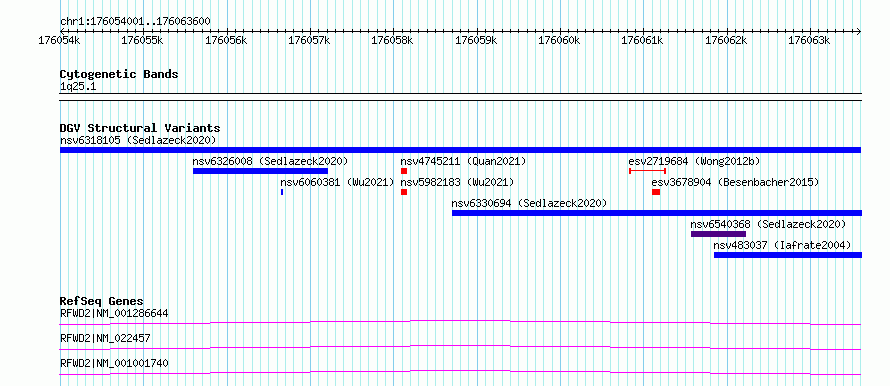890x386 pixels.
Task: Click the 176058k ruler label
Action: click(x=392, y=41)
